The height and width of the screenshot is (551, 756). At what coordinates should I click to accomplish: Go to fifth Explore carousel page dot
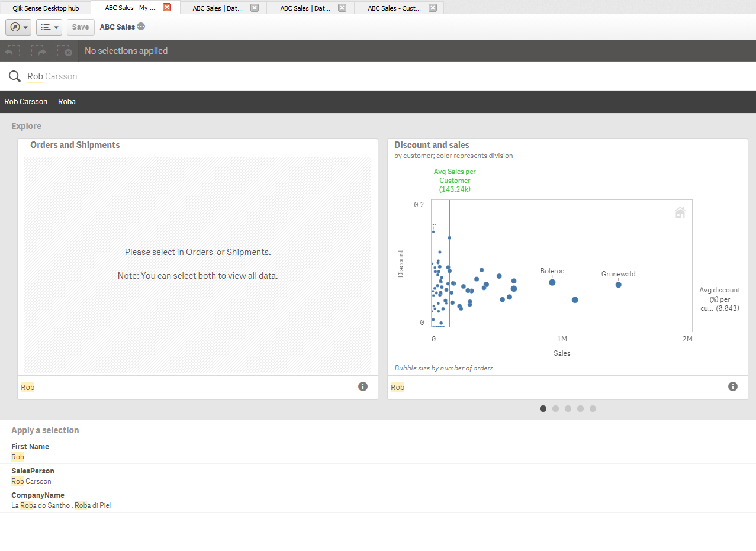(x=593, y=408)
